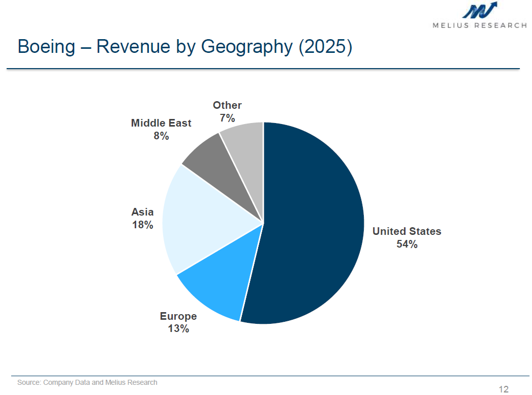Image resolution: width=532 pixels, height=395 pixels.
Task: Click the Other category label
Action: [227, 105]
